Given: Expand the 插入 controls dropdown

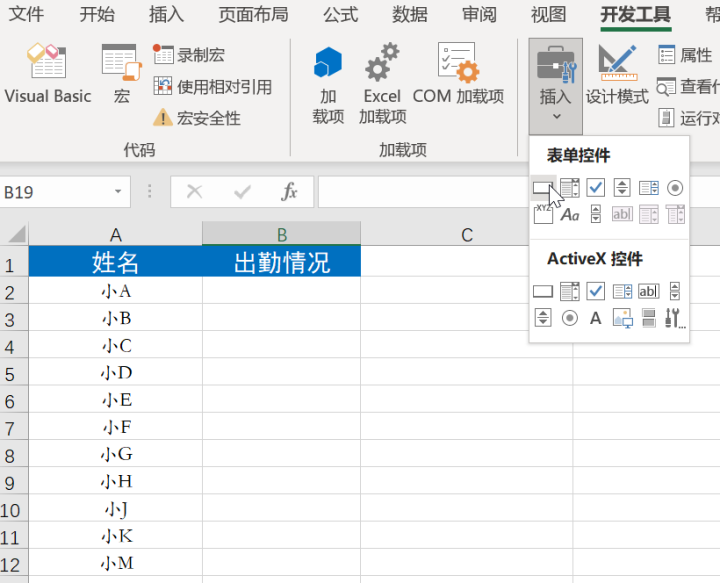Looking at the screenshot, I should coord(556,85).
